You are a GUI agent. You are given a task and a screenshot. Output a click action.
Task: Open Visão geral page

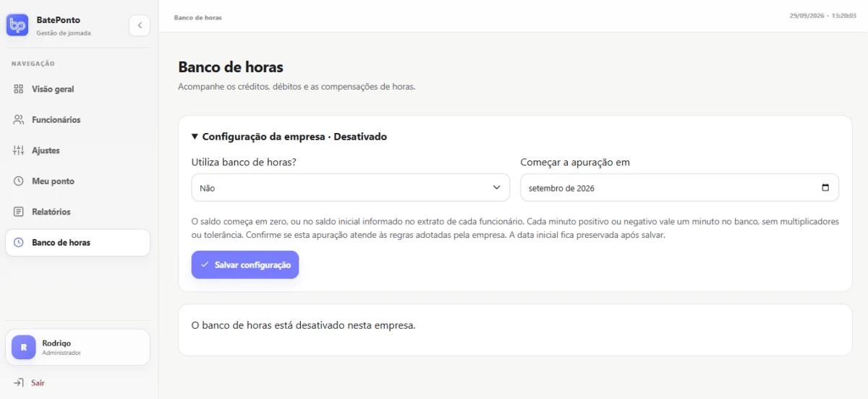[x=77, y=89]
